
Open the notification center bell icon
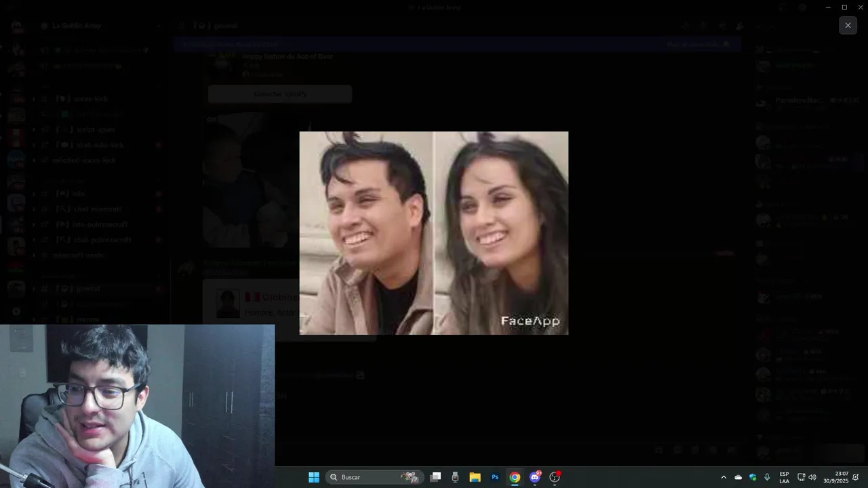pyautogui.click(x=856, y=477)
